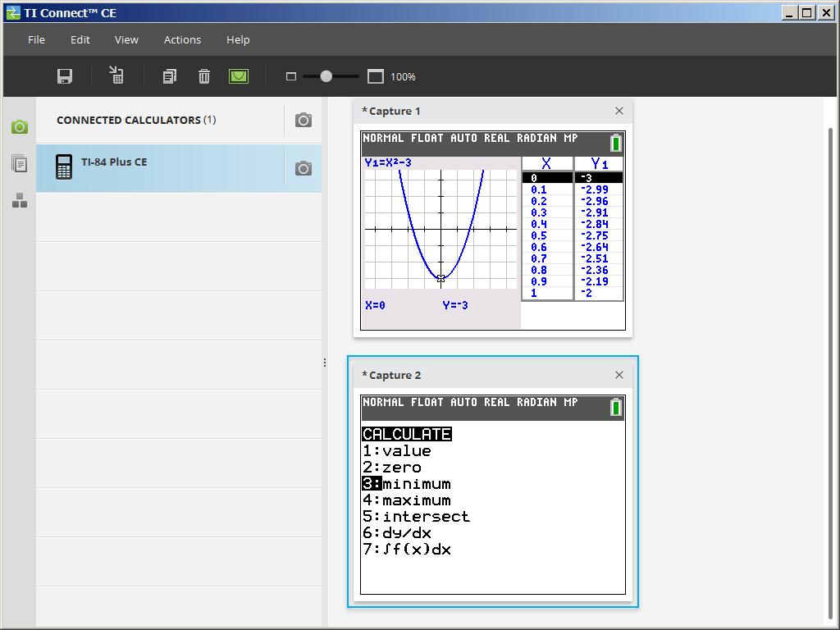Click the Connected Calculators header camera icon

pyautogui.click(x=304, y=120)
